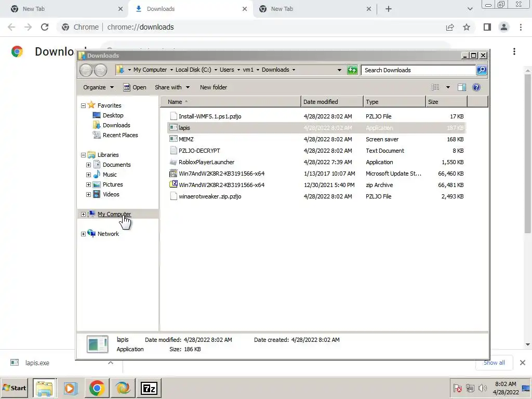Click Open in Explorer toolbar
Image resolution: width=532 pixels, height=399 pixels.
(x=135, y=87)
